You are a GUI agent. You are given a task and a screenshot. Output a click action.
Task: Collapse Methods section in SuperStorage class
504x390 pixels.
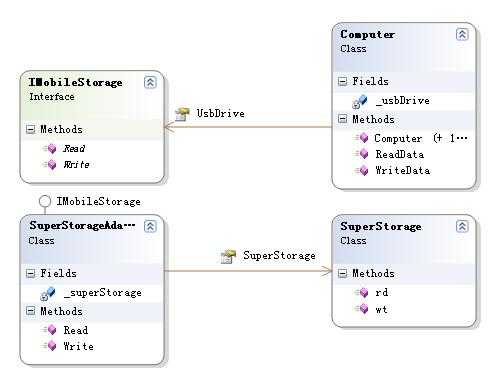coord(342,274)
